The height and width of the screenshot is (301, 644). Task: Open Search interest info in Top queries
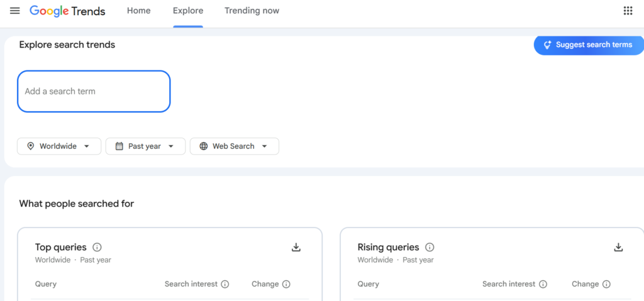click(225, 284)
